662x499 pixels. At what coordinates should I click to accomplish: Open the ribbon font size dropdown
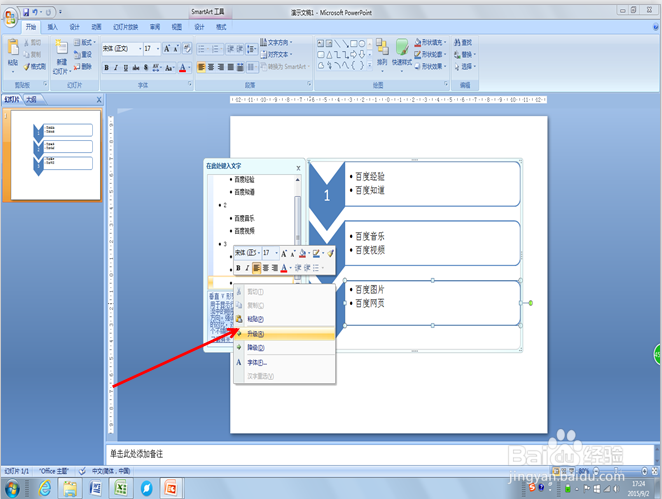point(158,49)
